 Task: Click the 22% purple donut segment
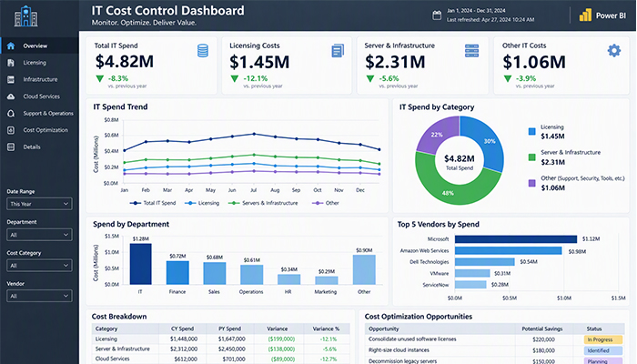[x=437, y=135]
